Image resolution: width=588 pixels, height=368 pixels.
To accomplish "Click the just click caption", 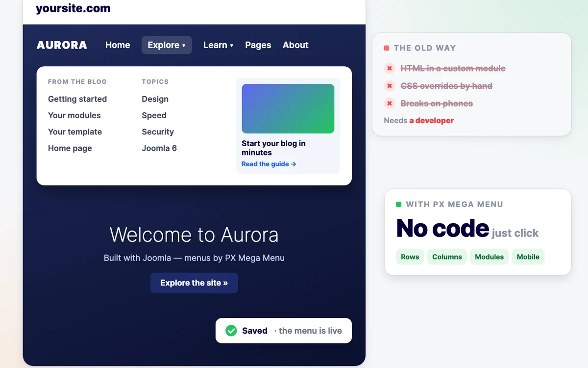I will 515,233.
